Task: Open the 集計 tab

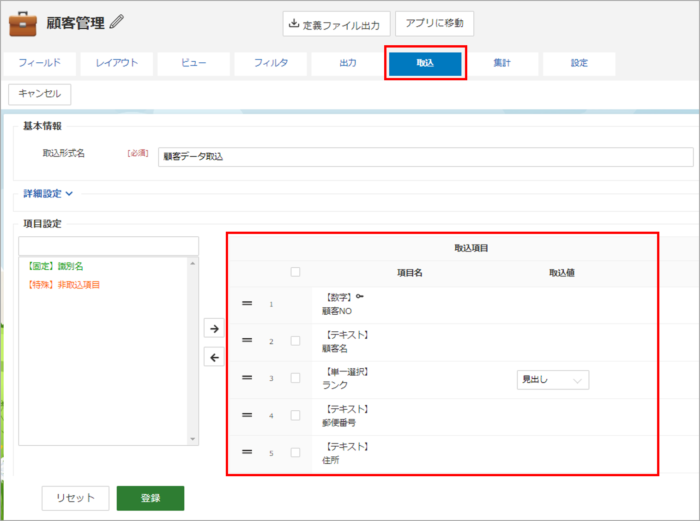Action: tap(502, 63)
